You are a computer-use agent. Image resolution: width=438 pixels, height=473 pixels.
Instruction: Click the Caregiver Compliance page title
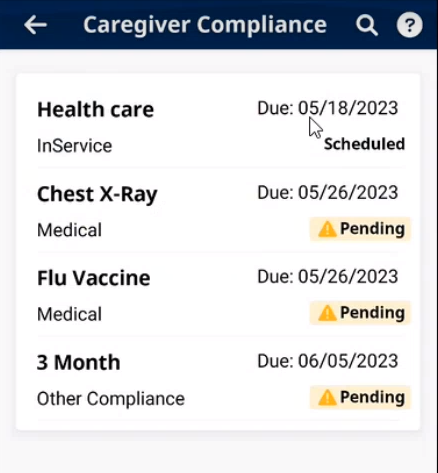205,25
